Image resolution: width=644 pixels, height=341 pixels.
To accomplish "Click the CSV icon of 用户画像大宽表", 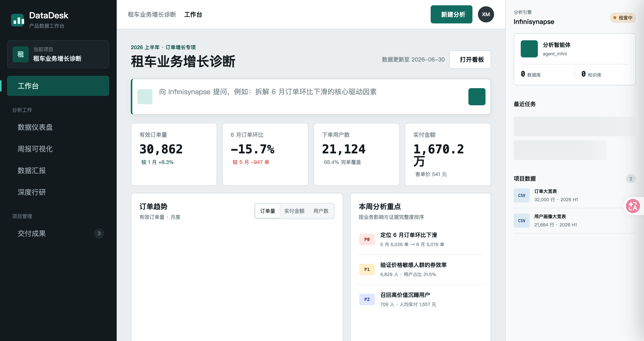I will coord(522,221).
